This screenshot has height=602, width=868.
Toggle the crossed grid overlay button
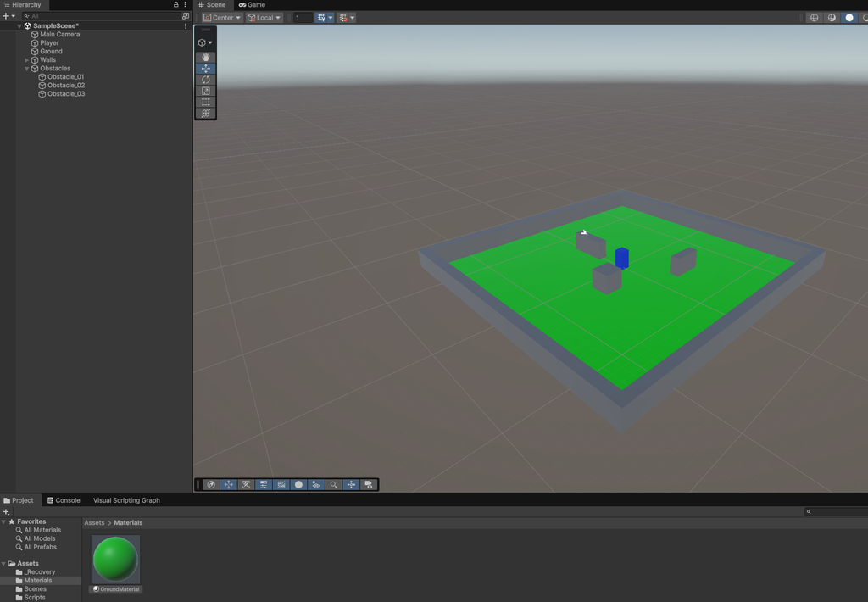click(281, 485)
